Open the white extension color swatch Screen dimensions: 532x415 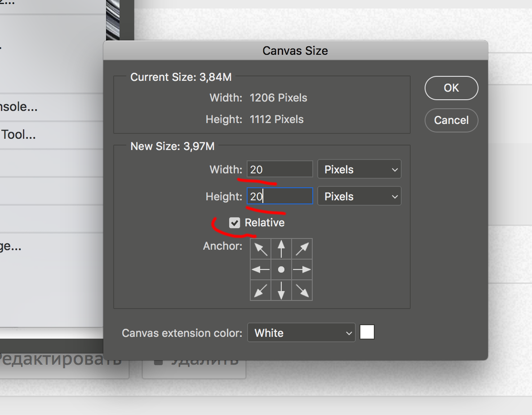point(367,332)
